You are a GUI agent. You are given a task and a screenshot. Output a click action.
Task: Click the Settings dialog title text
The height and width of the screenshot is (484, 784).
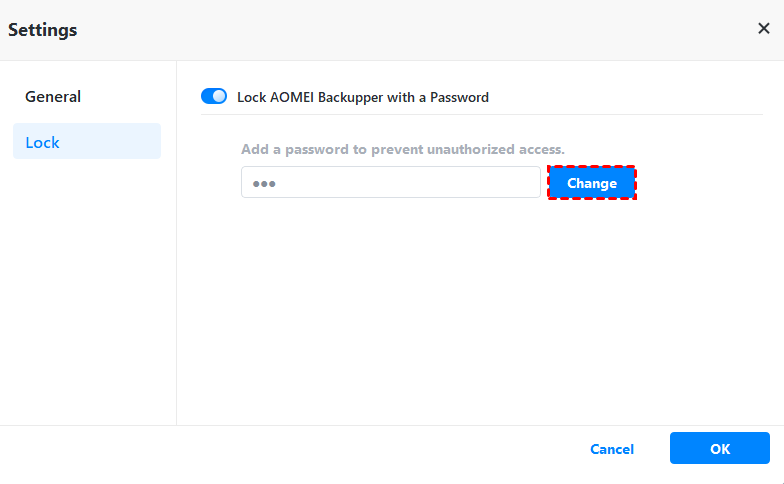pyautogui.click(x=43, y=30)
